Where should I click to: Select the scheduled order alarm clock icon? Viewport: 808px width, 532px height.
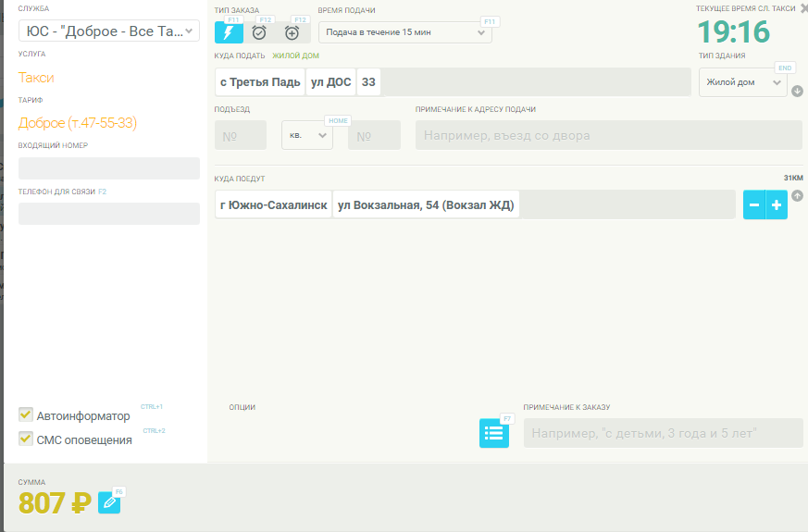[259, 32]
